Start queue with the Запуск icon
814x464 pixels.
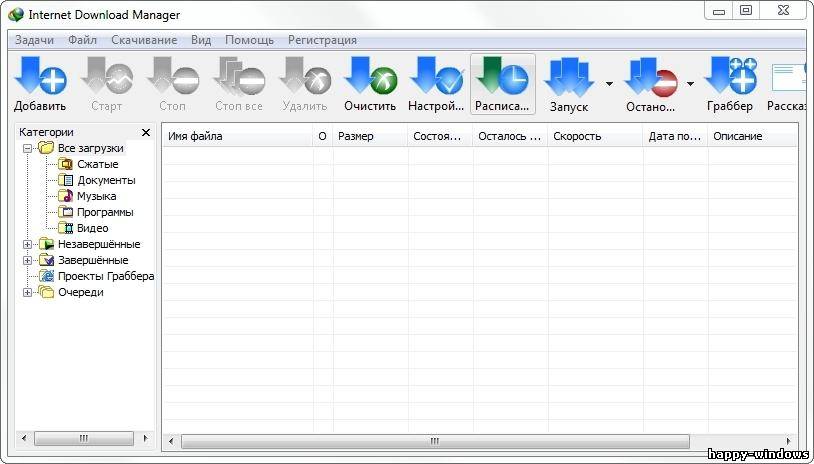(x=569, y=78)
